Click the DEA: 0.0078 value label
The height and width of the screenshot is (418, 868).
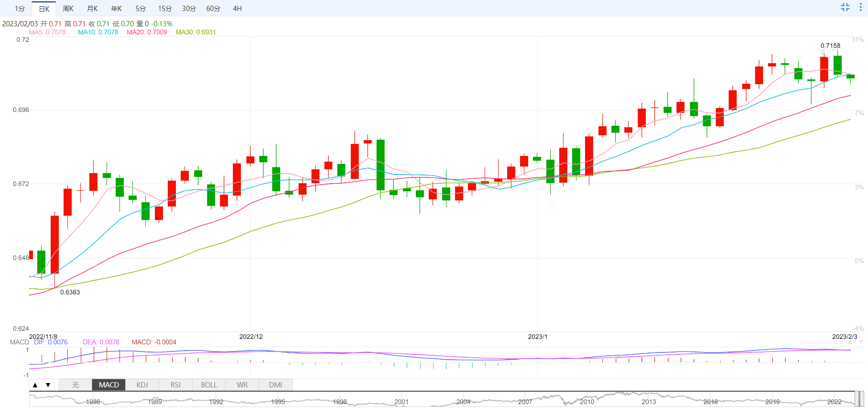(x=101, y=342)
